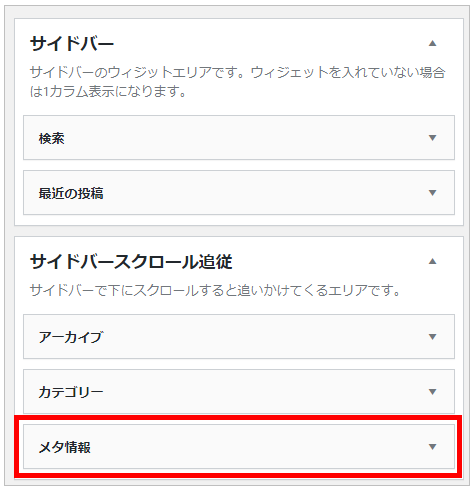The image size is (476, 492).
Task: Collapse the サイドバースクロール追従 area arrow
Action: point(432,261)
